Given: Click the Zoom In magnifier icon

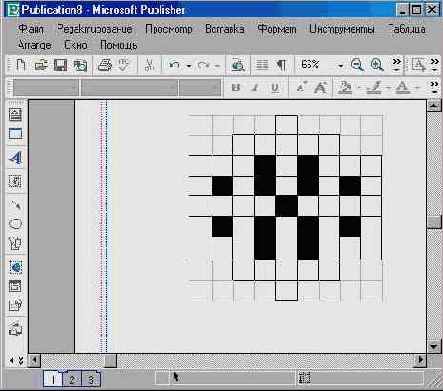Looking at the screenshot, I should coord(377,65).
